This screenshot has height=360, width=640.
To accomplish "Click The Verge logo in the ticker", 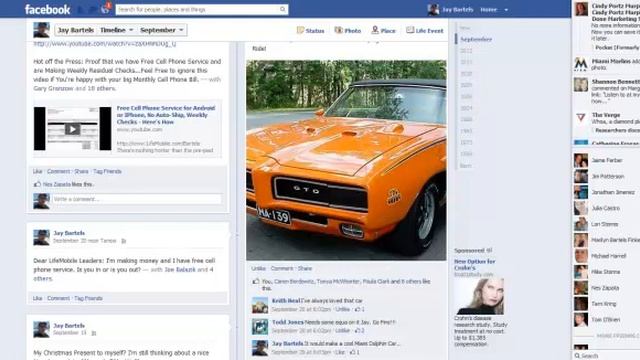I will (x=581, y=118).
